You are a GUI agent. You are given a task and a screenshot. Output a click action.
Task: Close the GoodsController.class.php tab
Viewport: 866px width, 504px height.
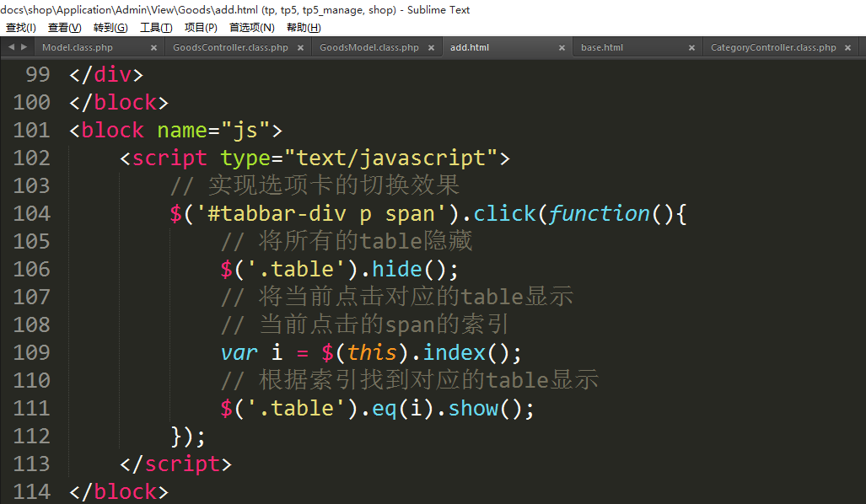click(x=299, y=48)
